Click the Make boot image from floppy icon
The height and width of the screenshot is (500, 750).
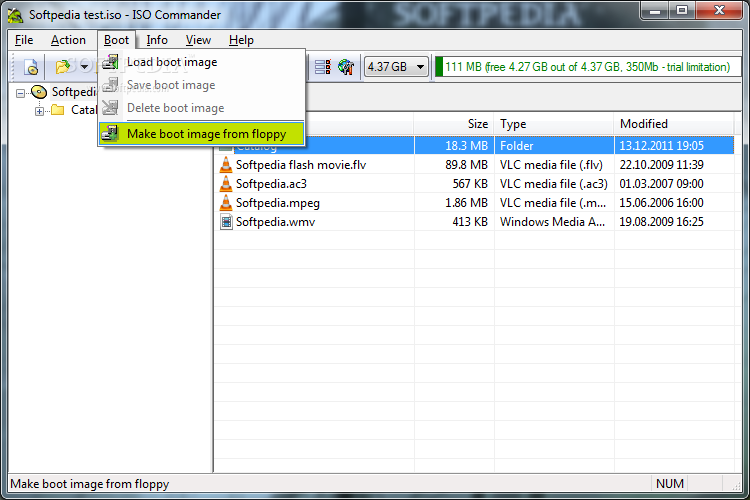[x=110, y=133]
